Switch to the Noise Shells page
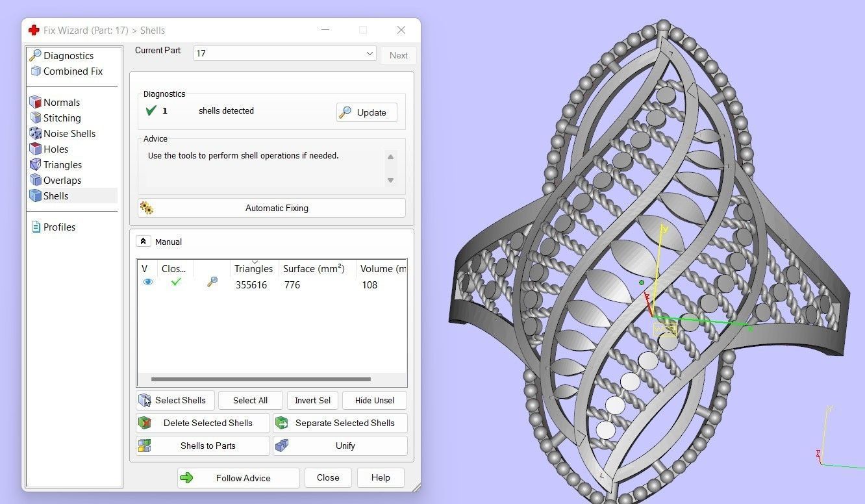 pyautogui.click(x=69, y=134)
